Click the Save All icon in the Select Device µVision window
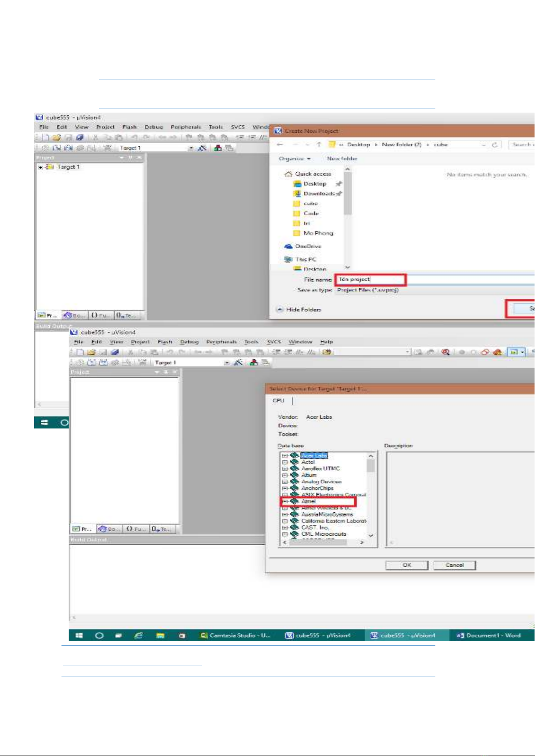 (115, 352)
